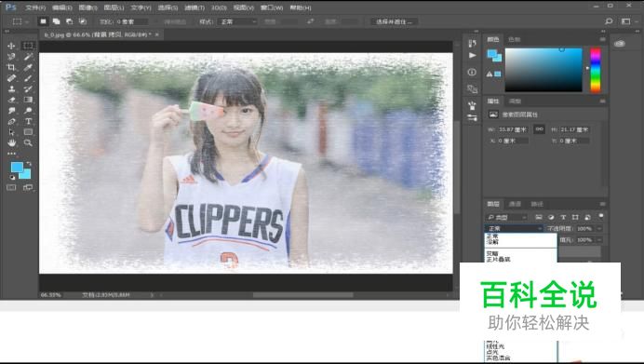This screenshot has height=364, width=644.
Task: Filter layers by adjustment layers icon
Action: [551, 217]
